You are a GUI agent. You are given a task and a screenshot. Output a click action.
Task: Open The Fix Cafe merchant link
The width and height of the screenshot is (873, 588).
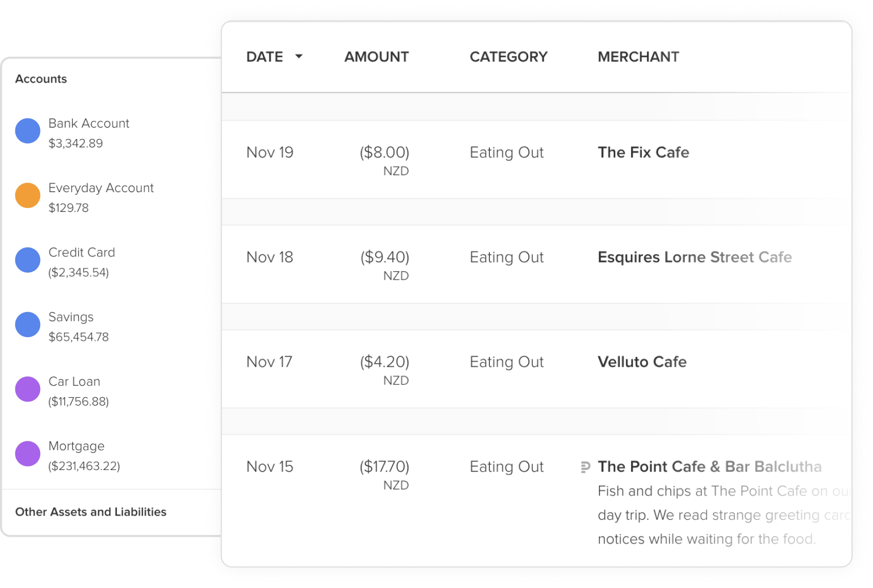click(x=643, y=153)
